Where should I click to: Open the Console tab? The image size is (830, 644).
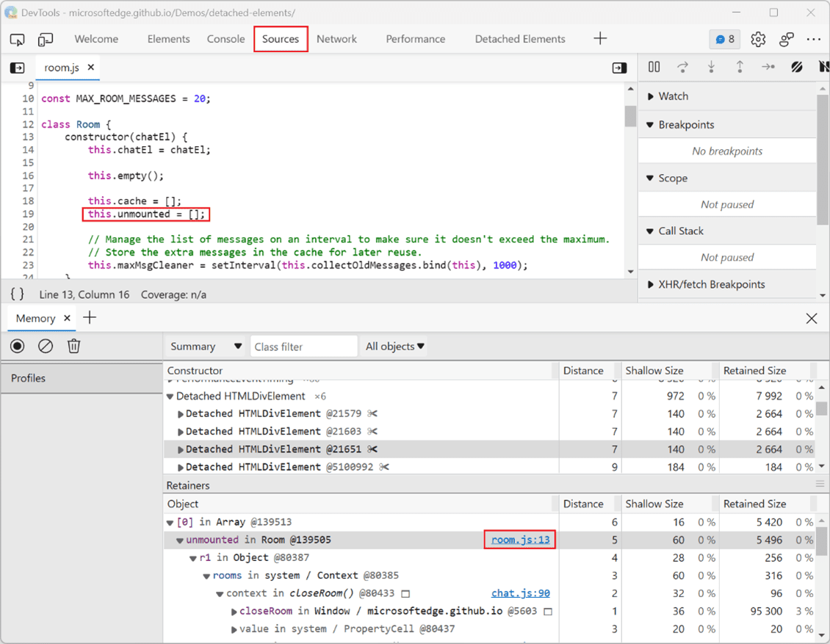(226, 39)
